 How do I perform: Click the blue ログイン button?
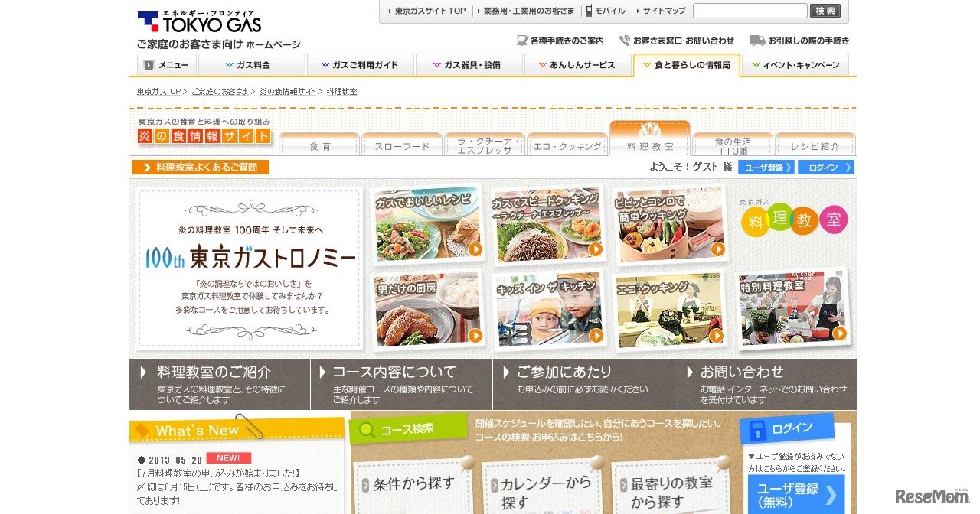825,168
